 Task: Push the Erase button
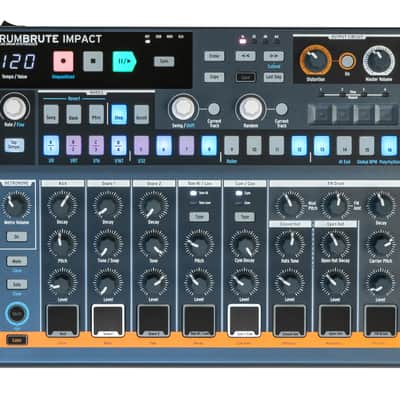pyautogui.click(x=214, y=56)
